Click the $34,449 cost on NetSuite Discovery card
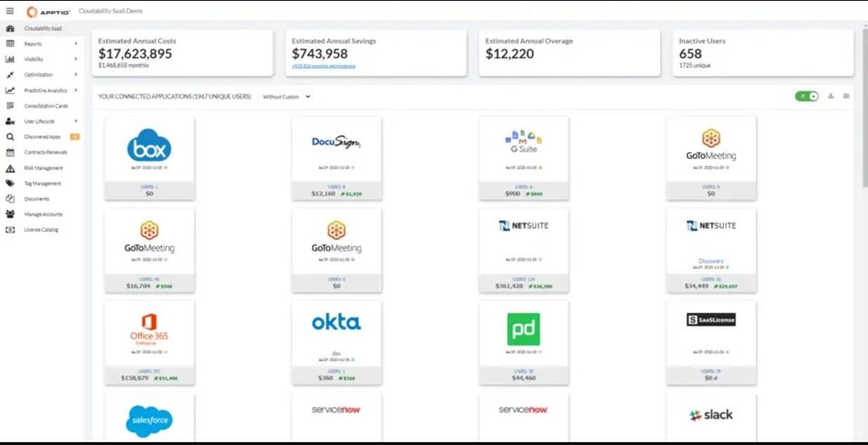Viewport: 868px width, 445px height. (x=696, y=286)
